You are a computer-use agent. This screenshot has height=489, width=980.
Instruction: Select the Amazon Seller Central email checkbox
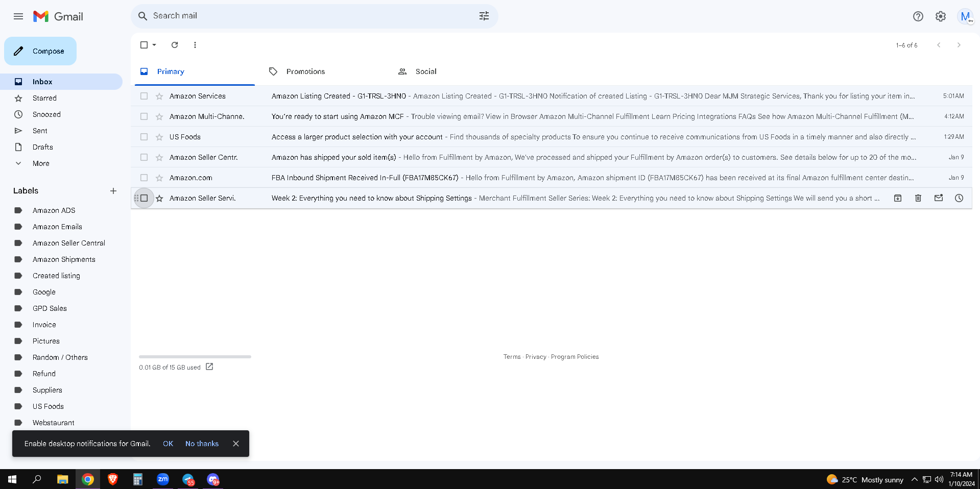[144, 157]
